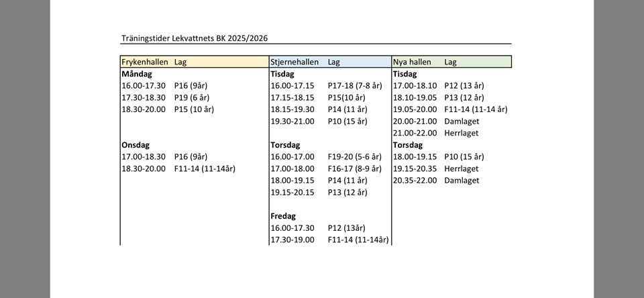This screenshot has width=644, height=298.
Task: Click the Onsdag day heading
Action: [x=135, y=145]
